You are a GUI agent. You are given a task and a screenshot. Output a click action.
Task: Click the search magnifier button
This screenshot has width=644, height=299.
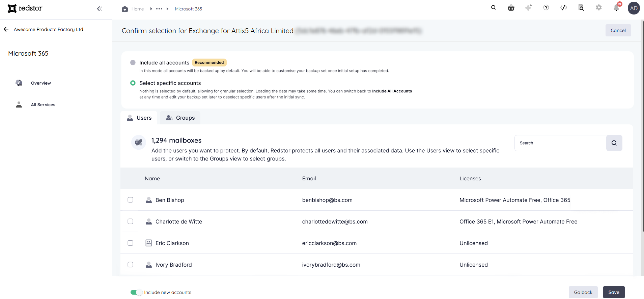[614, 143]
